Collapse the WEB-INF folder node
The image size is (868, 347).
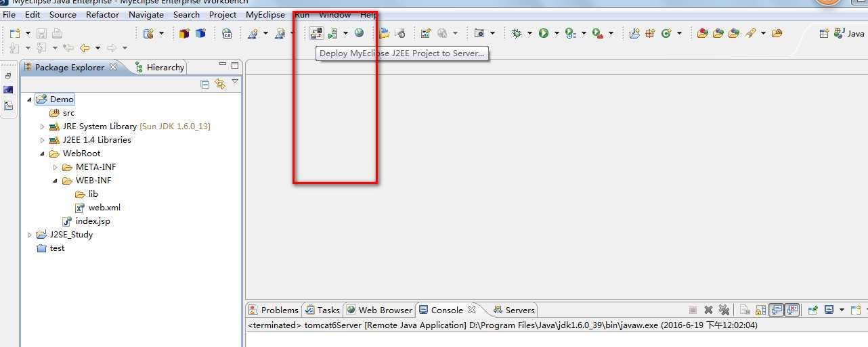[x=55, y=181]
